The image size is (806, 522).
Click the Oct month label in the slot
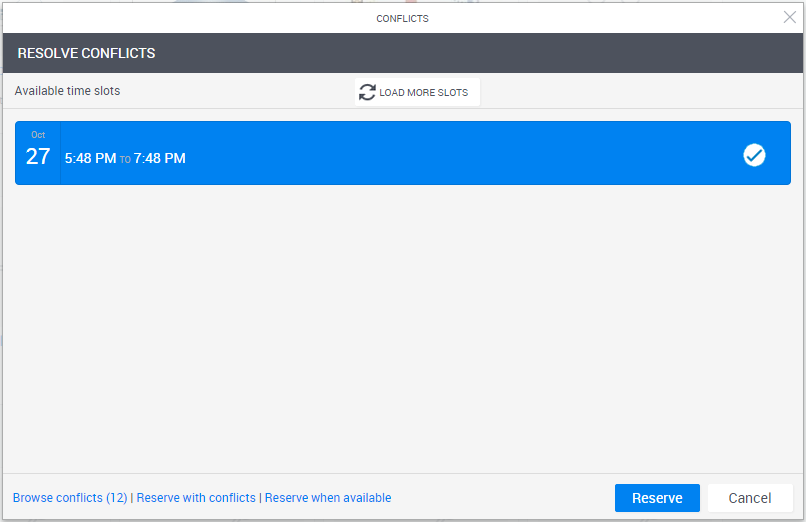(x=38, y=135)
